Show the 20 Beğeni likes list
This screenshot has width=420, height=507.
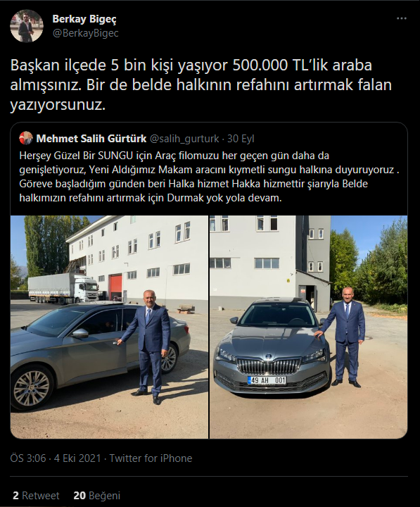point(97,496)
